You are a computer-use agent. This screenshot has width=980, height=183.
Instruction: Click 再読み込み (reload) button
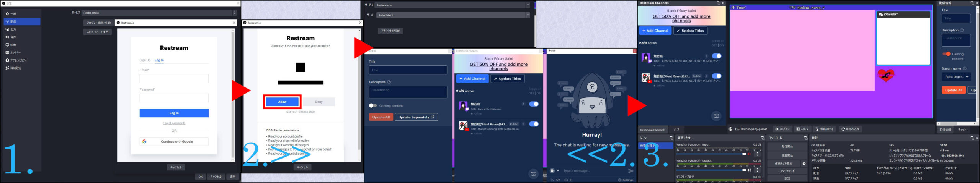[850, 129]
